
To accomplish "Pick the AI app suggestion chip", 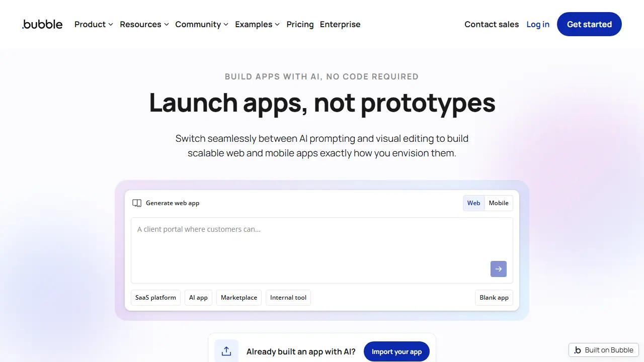I will click(x=198, y=298).
